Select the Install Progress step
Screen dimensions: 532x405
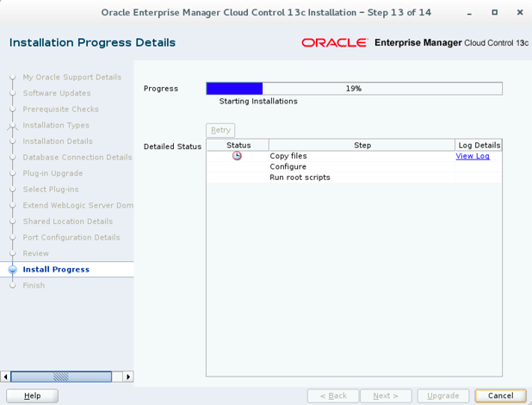[56, 270]
